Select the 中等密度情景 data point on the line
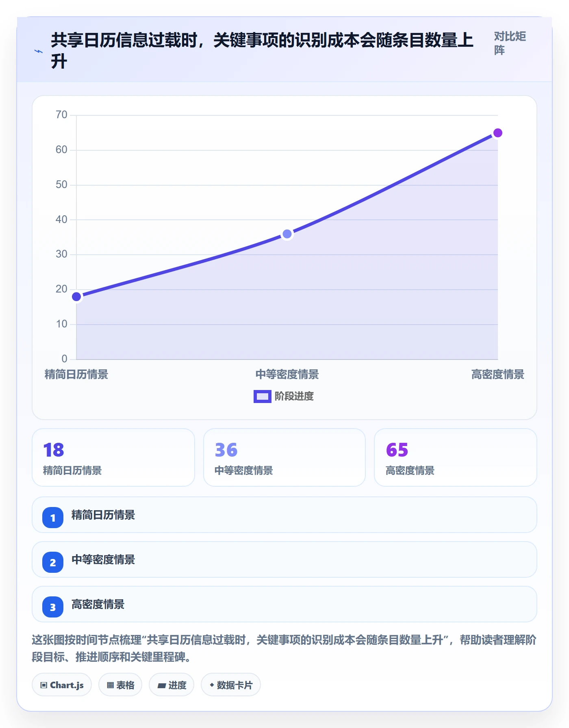This screenshot has height=728, width=569. pyautogui.click(x=287, y=234)
